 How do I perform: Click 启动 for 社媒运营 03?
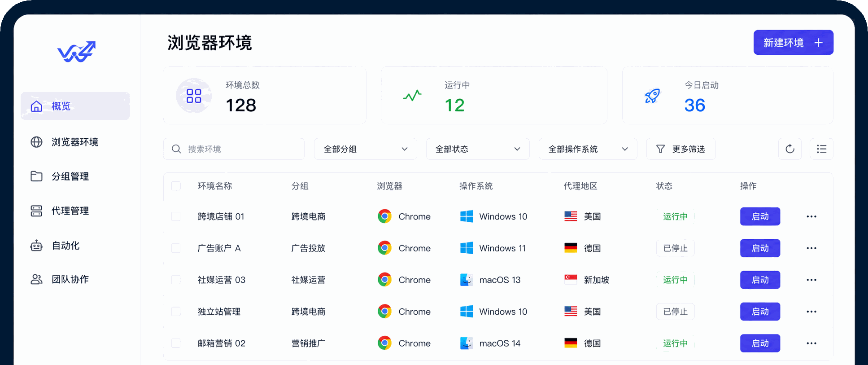coord(760,280)
